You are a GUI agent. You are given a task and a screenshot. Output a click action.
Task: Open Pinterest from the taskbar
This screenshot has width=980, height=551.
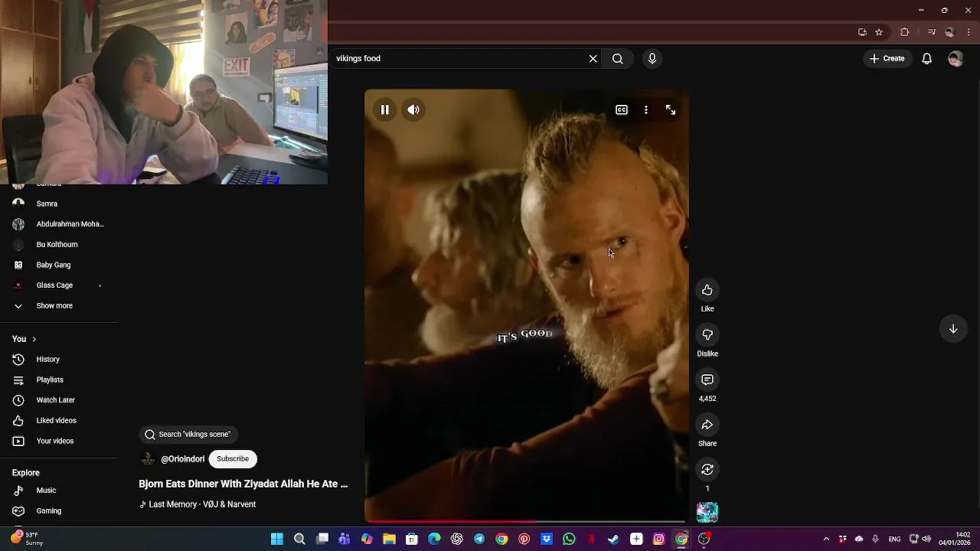524,539
